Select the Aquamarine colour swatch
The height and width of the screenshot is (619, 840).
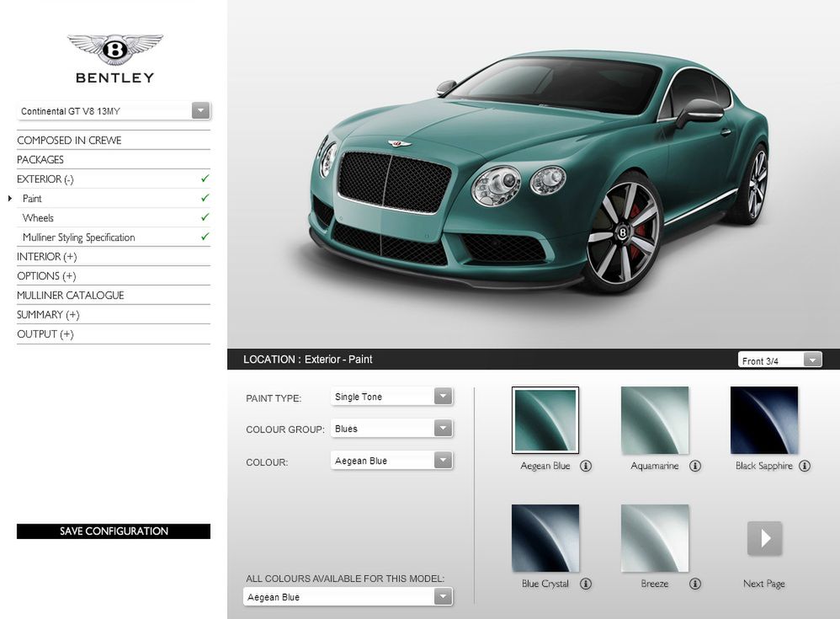point(655,420)
